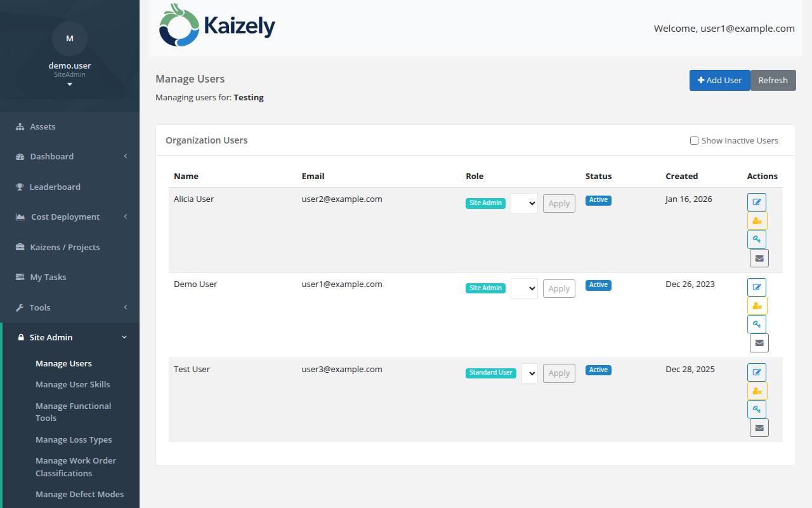Refresh the user list

(773, 80)
